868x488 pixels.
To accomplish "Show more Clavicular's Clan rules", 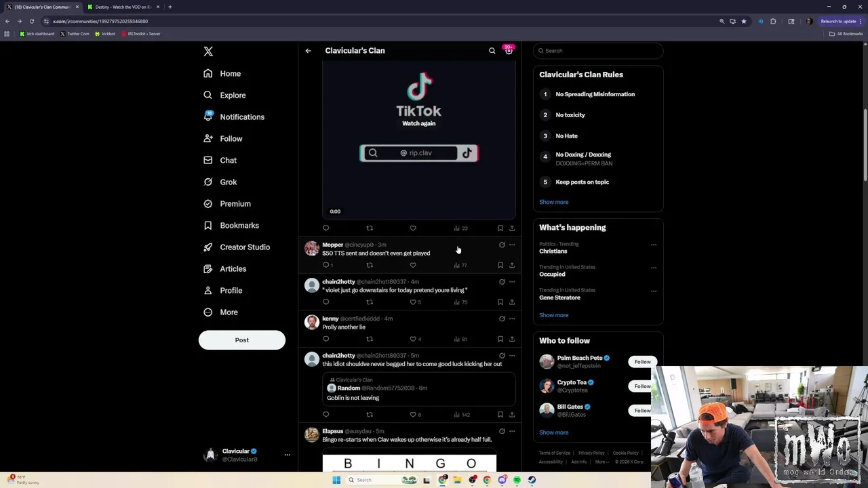I will point(554,202).
